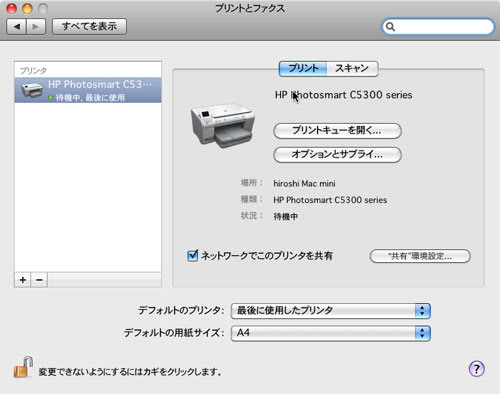Toggle ネットワークでこのプリンタを共有 checkbox
500x394 pixels.
tap(192, 256)
